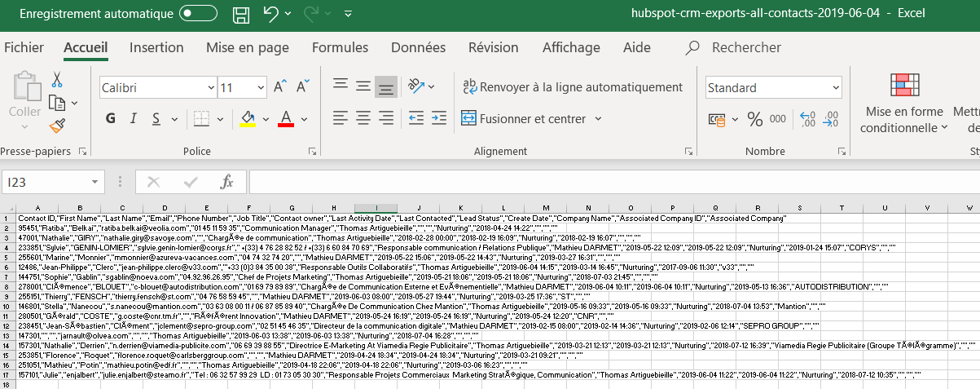Center text horizontally in the cell
Image resolution: width=980 pixels, height=389 pixels.
tap(363, 118)
